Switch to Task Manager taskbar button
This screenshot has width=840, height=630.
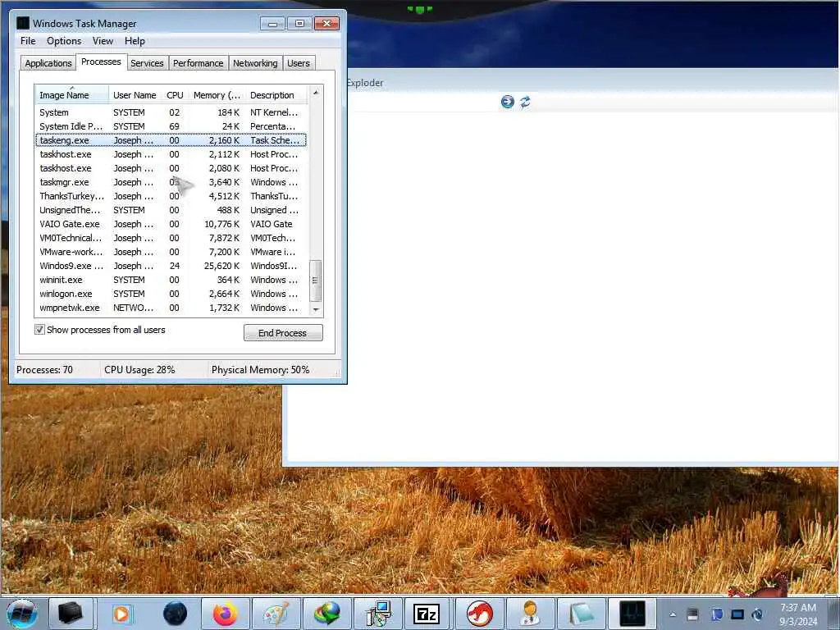pyautogui.click(x=632, y=614)
